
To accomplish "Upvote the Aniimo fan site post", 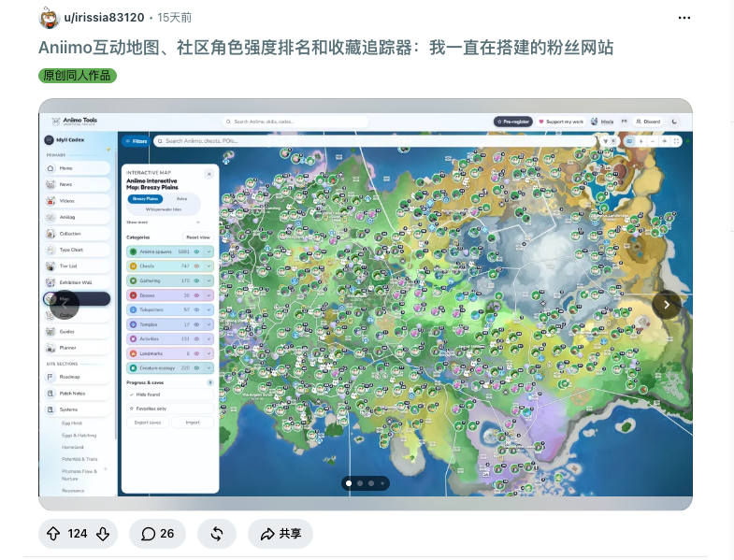I will 53,534.
